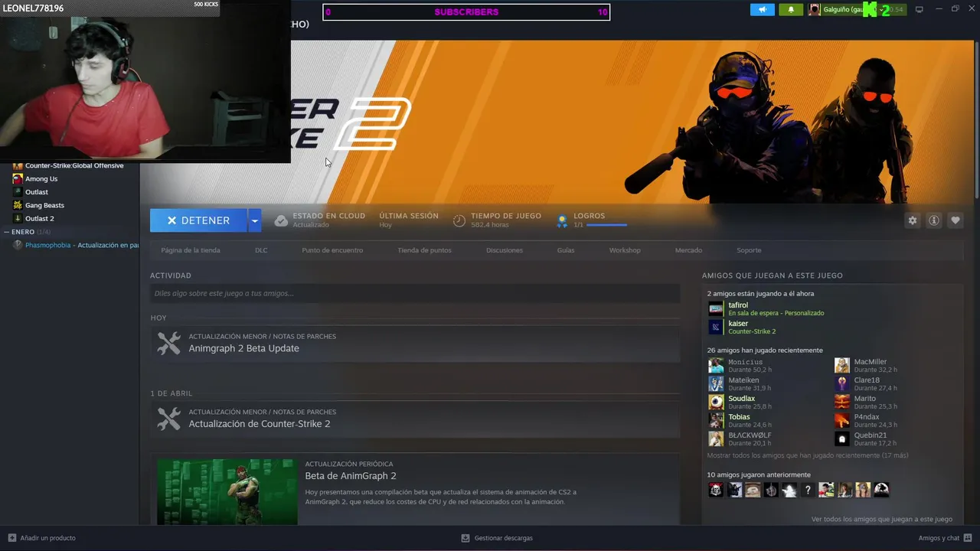Viewport: 980px width, 551px height.
Task: Click the ÚLTIMA SESIÓN Hoy label
Action: pyautogui.click(x=409, y=220)
